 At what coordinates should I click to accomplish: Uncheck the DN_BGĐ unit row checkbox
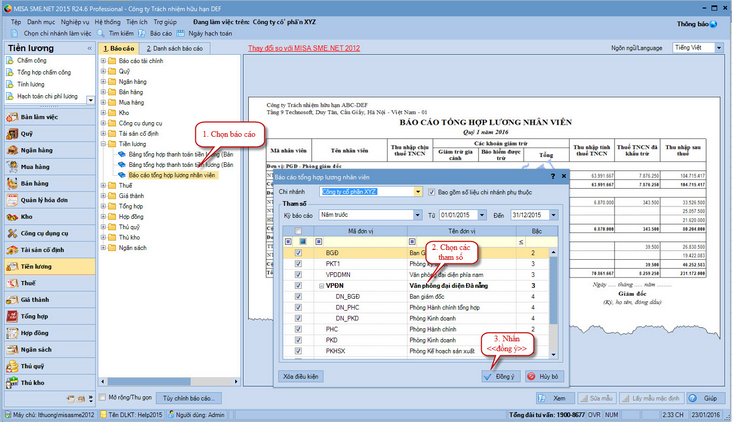point(298,296)
